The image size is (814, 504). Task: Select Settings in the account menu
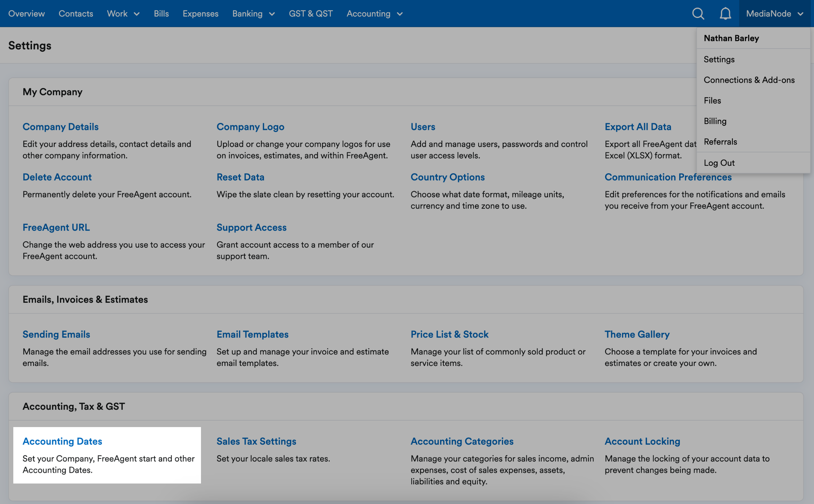click(x=719, y=59)
